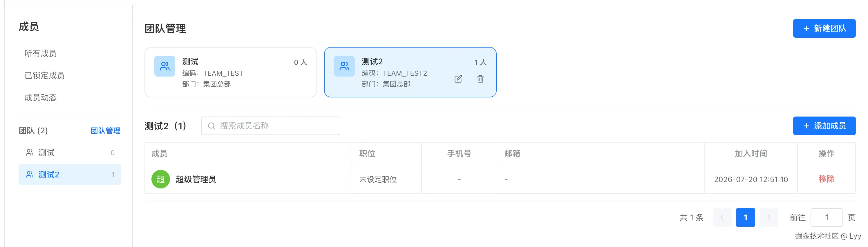Open 所有成员 in sidebar
868x247 pixels.
pyautogui.click(x=40, y=53)
